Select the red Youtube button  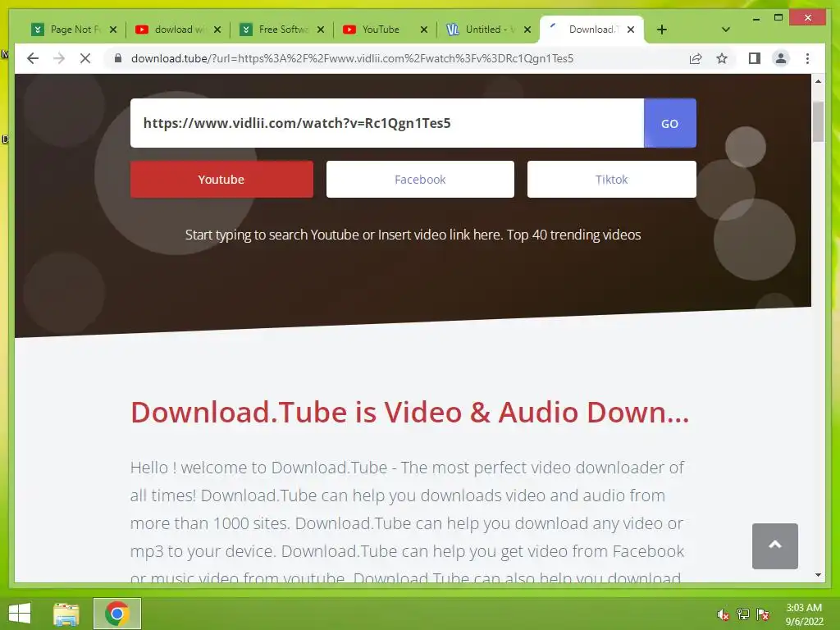pyautogui.click(x=221, y=180)
